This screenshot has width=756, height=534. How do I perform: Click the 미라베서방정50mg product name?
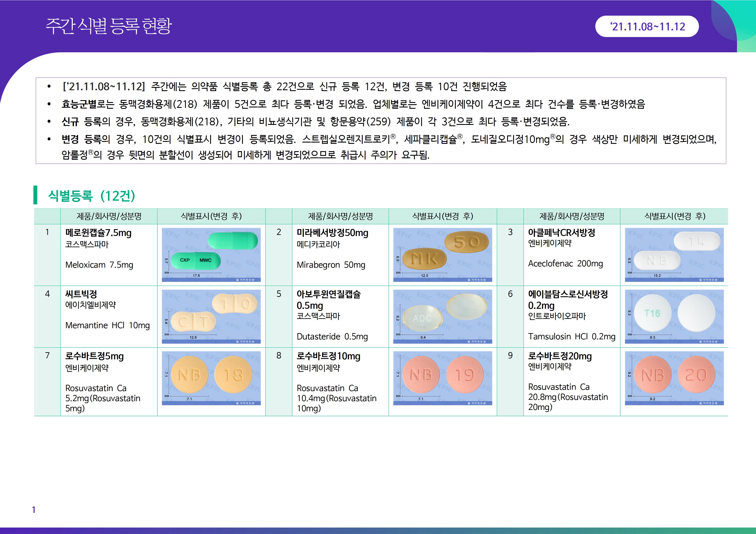(x=332, y=233)
